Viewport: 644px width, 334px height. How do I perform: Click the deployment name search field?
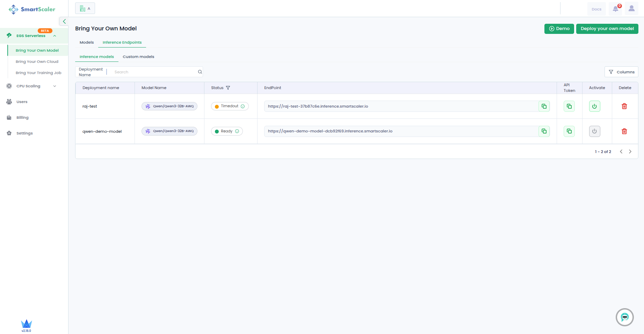(x=154, y=72)
